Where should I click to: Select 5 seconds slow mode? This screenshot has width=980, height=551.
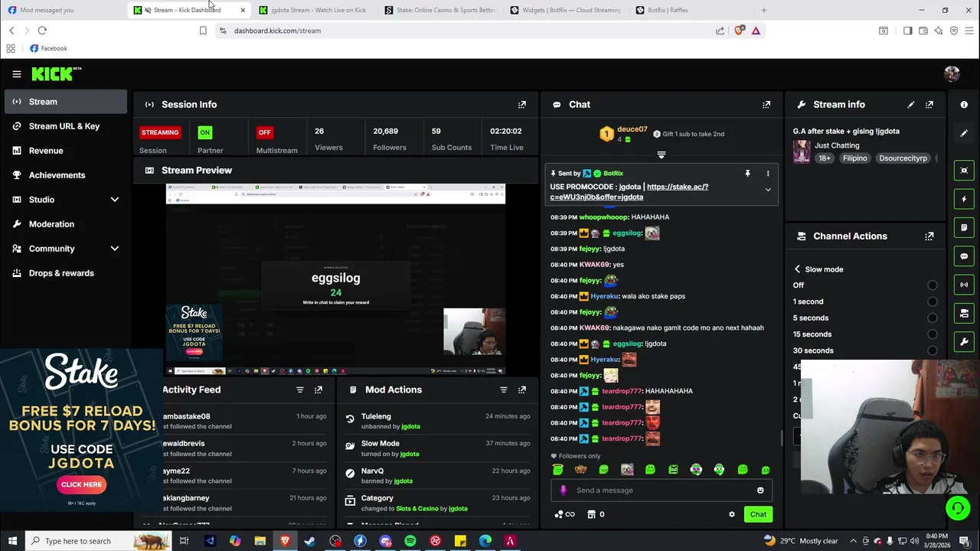click(x=932, y=318)
